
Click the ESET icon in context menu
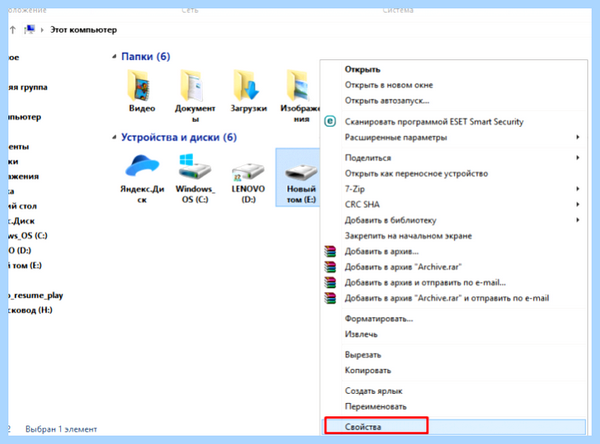(330, 121)
